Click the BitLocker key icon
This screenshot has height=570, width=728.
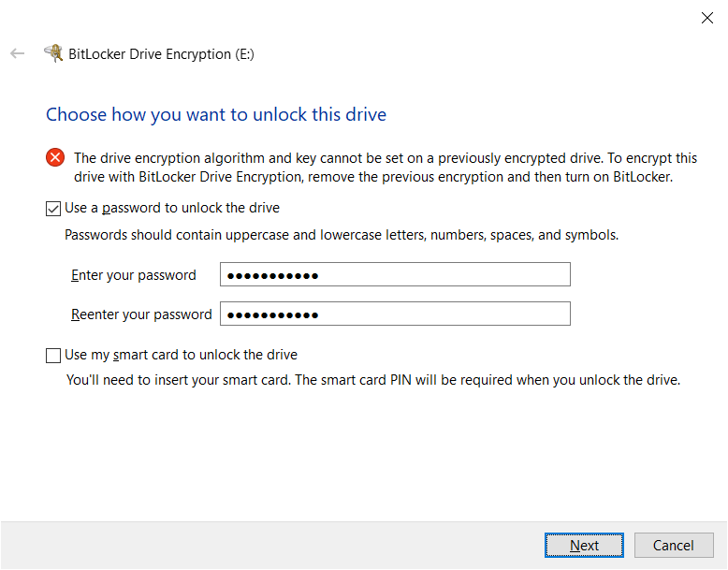53,53
